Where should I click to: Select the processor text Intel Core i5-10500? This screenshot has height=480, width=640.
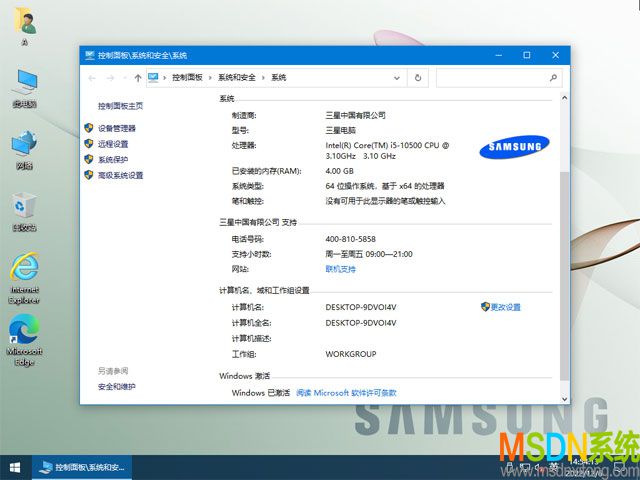tap(387, 151)
